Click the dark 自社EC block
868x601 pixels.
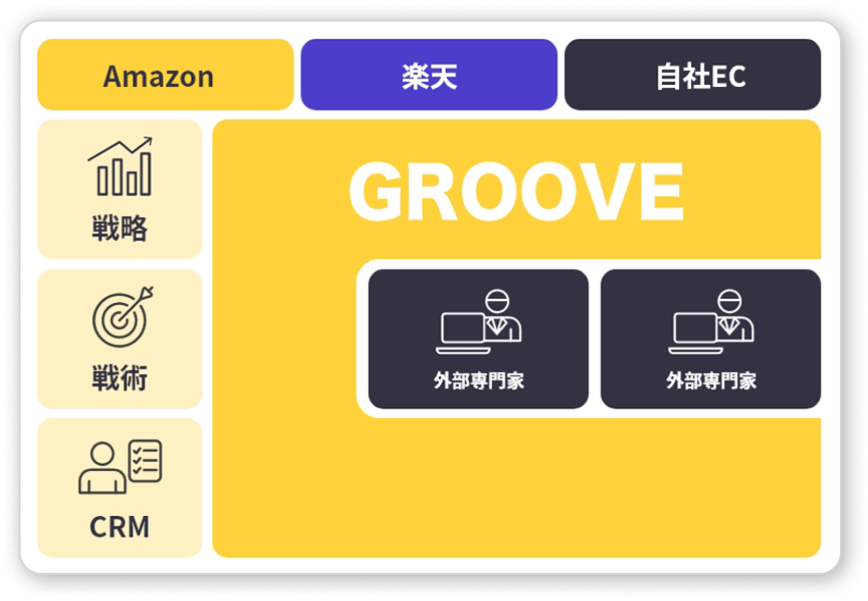pos(692,75)
